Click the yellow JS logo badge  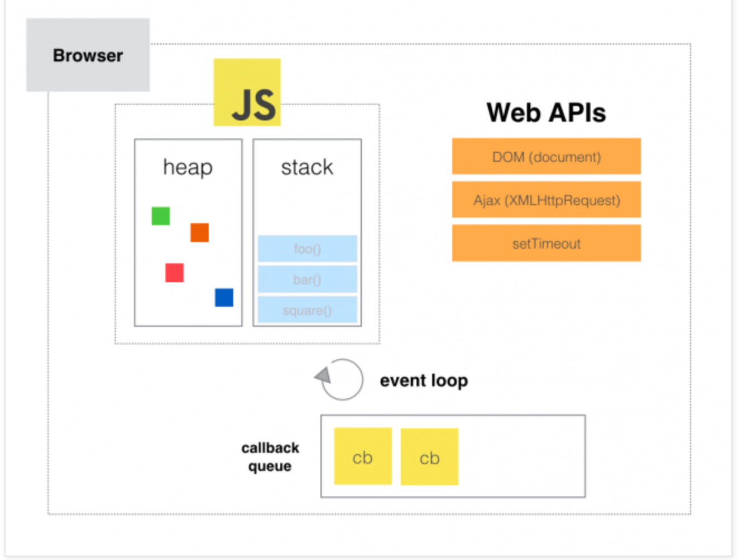(246, 93)
